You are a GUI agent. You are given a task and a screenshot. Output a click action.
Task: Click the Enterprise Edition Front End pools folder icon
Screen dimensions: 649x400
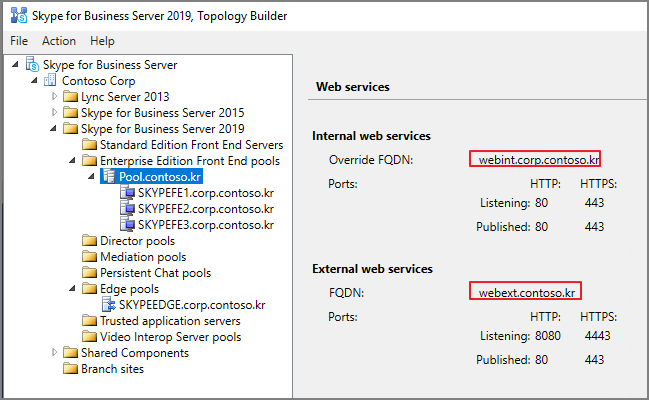[89, 161]
